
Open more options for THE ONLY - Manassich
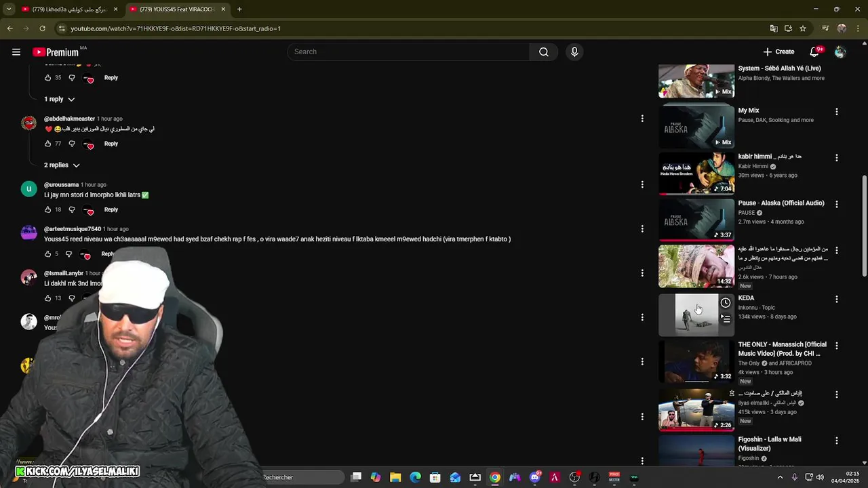point(837,346)
